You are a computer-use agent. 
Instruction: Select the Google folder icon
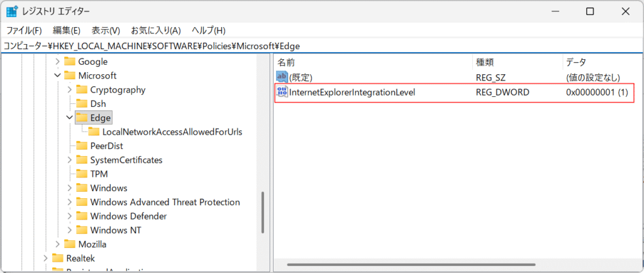(x=70, y=62)
